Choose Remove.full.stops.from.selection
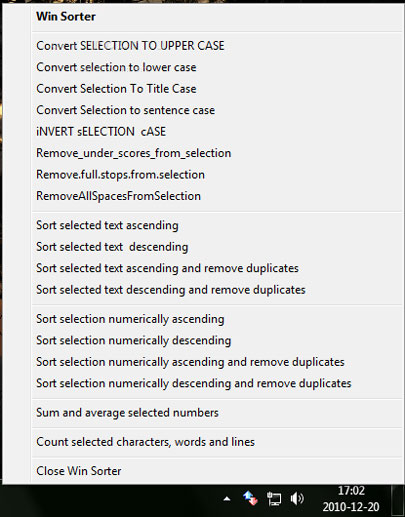Viewport: 405px width, 517px height. tap(217, 174)
